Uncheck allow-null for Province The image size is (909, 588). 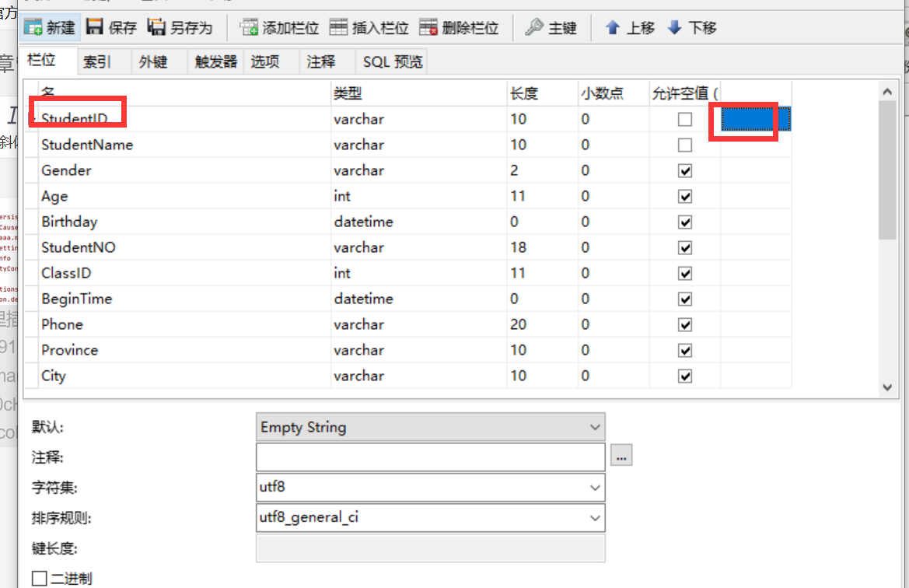[684, 350]
